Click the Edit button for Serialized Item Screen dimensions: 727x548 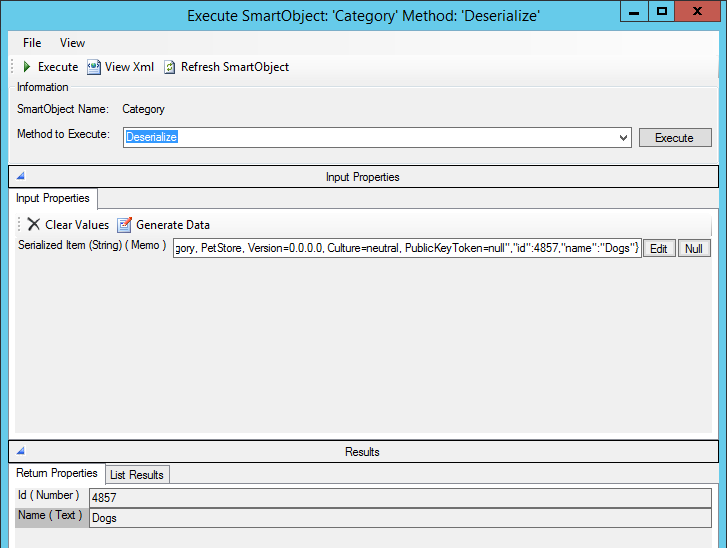coord(659,249)
